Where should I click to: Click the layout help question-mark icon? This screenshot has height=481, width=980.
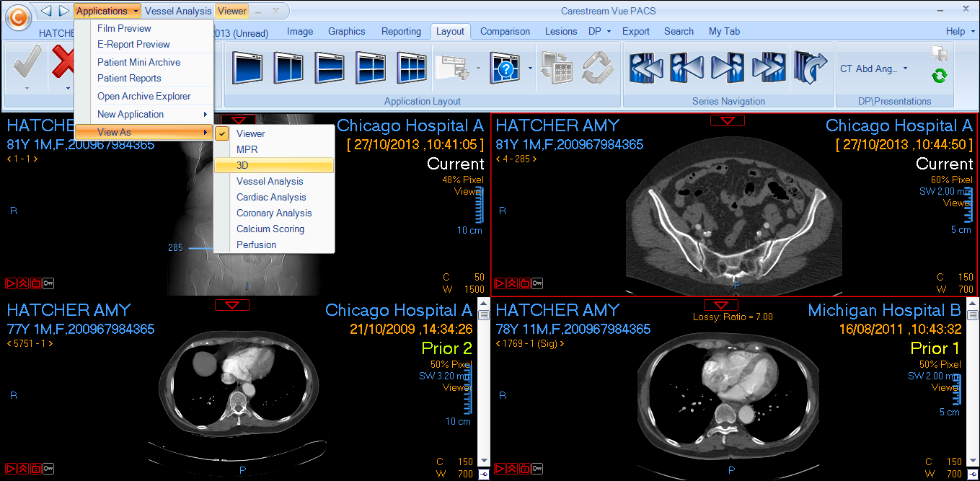point(505,68)
